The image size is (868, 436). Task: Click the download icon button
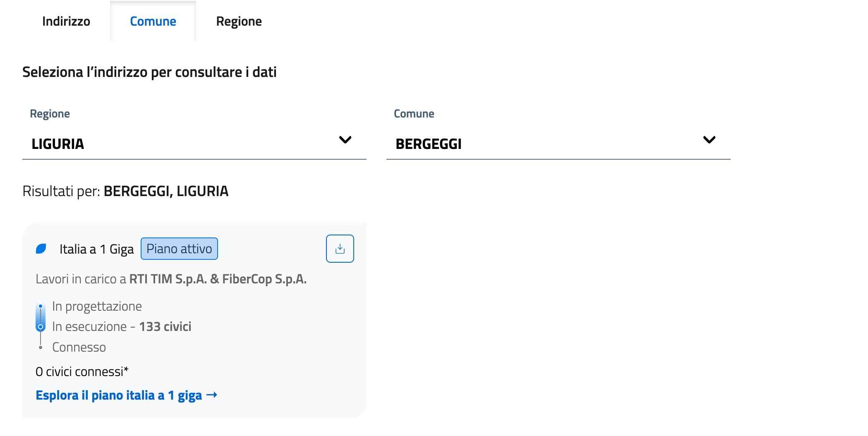tap(340, 249)
